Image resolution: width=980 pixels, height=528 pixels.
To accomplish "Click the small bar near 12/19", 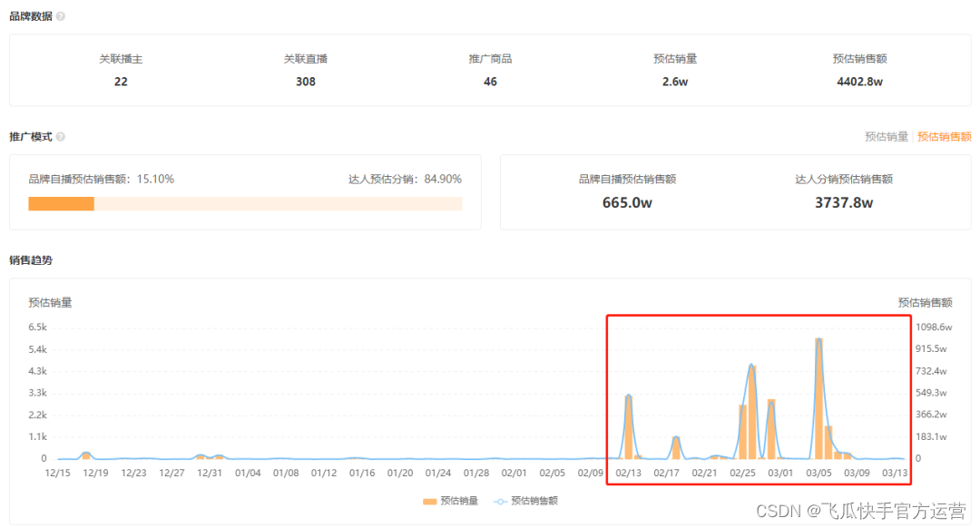I will pyautogui.click(x=86, y=455).
